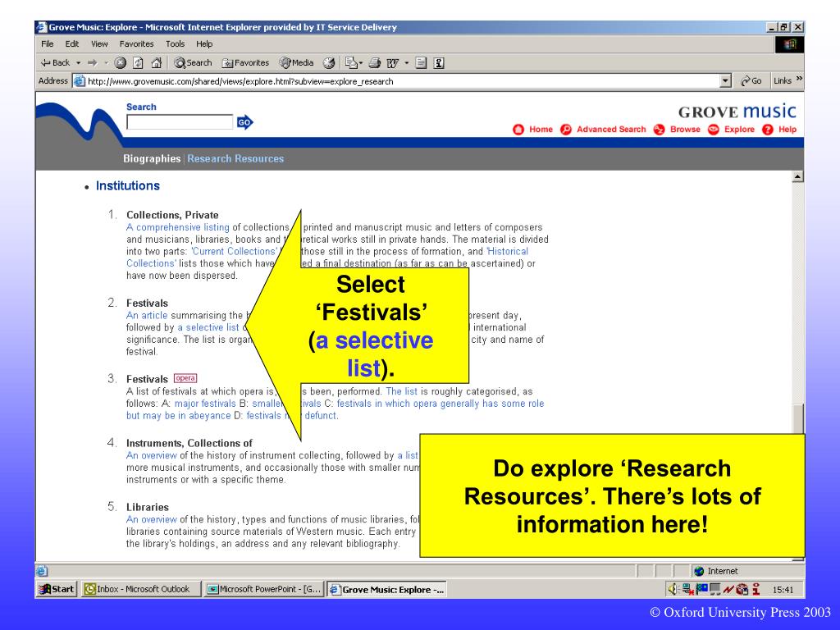Switch to Microsoft PowerPoint taskbar button
Viewport: 840px width, 630px height.
pyautogui.click(x=264, y=589)
